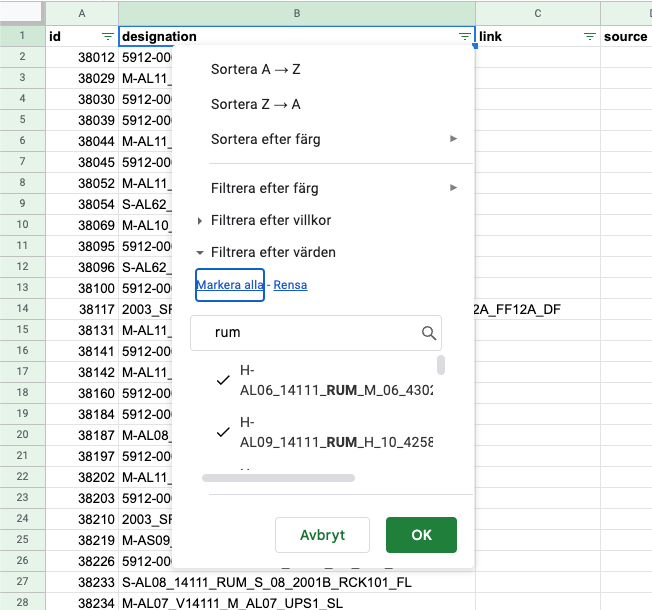Cancel the filter with the Avbryt button

pos(322,535)
